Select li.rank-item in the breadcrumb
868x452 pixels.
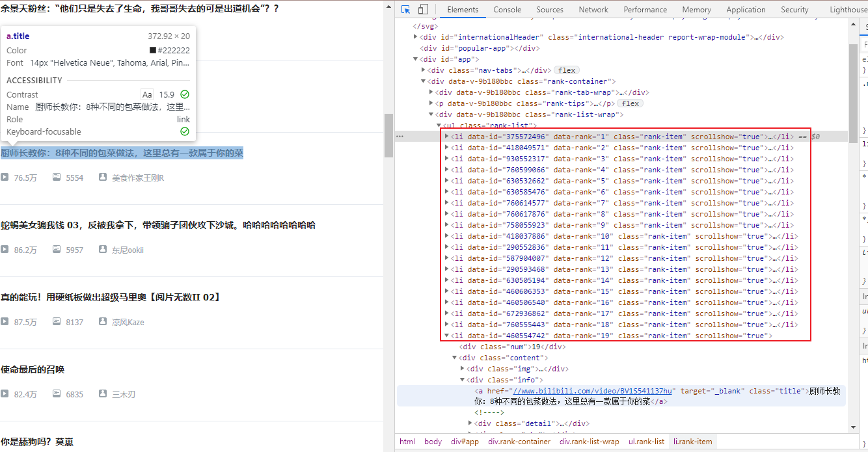(693, 442)
